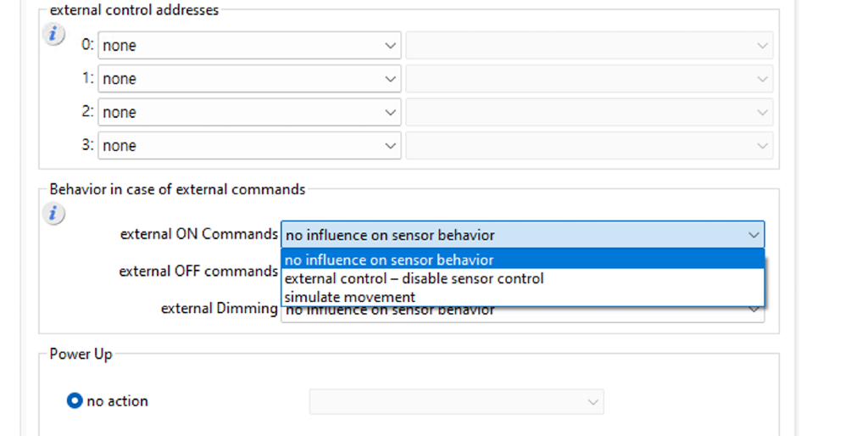Collapse the external ON Commands dropdown

point(754,235)
